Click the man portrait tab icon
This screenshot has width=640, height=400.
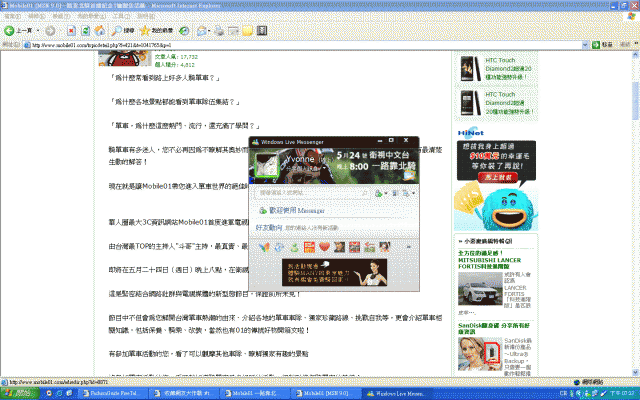340,247
